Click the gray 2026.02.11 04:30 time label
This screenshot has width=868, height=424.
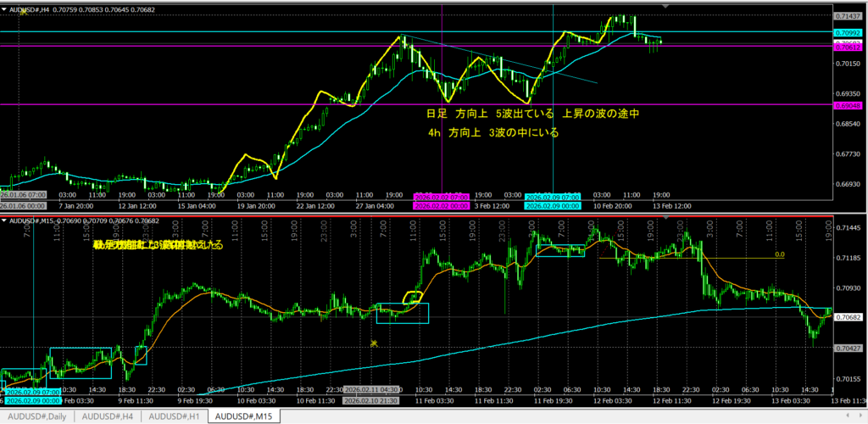(x=373, y=390)
